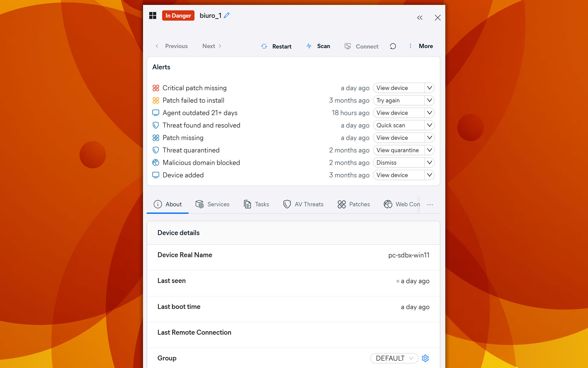This screenshot has height=368, width=588.
Task: Click Malicious domain blocked alert icon
Action: (156, 163)
